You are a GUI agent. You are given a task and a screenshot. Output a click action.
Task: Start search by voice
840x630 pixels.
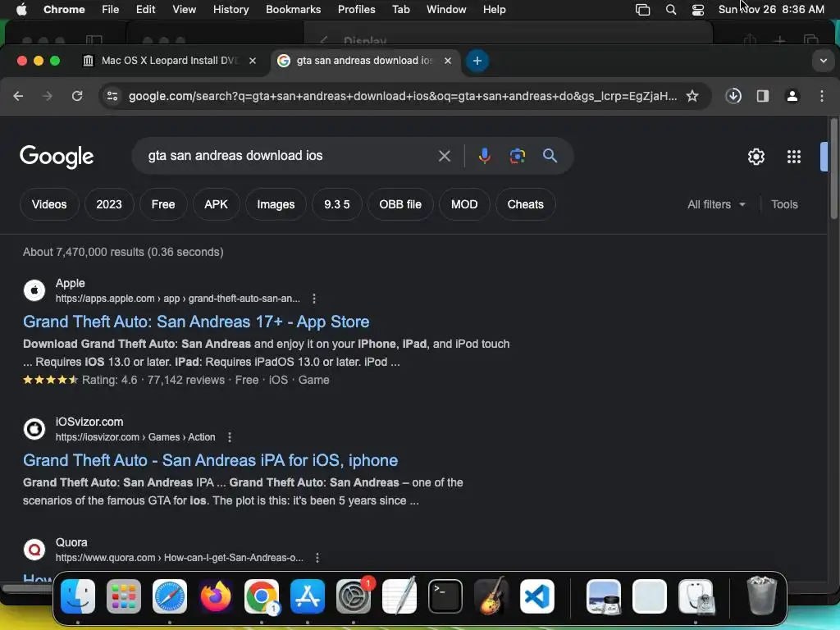point(484,156)
